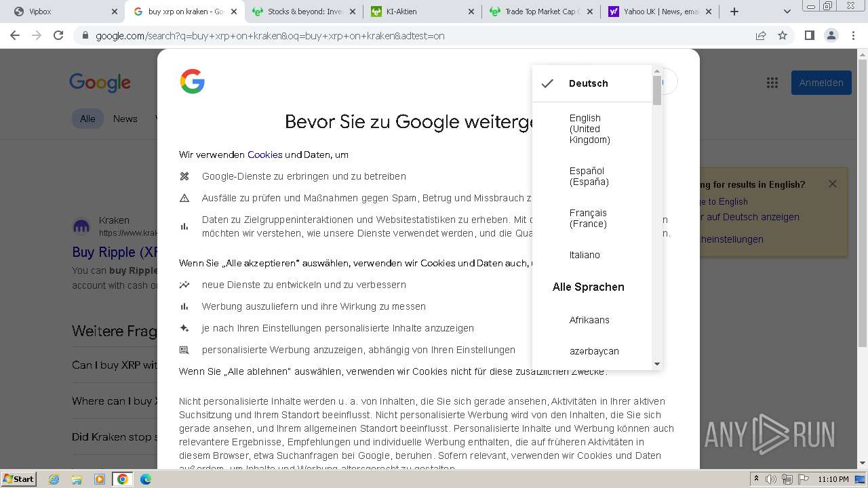This screenshot has height=488, width=868.
Task: Open the Cookies link in dialog
Action: 264,155
